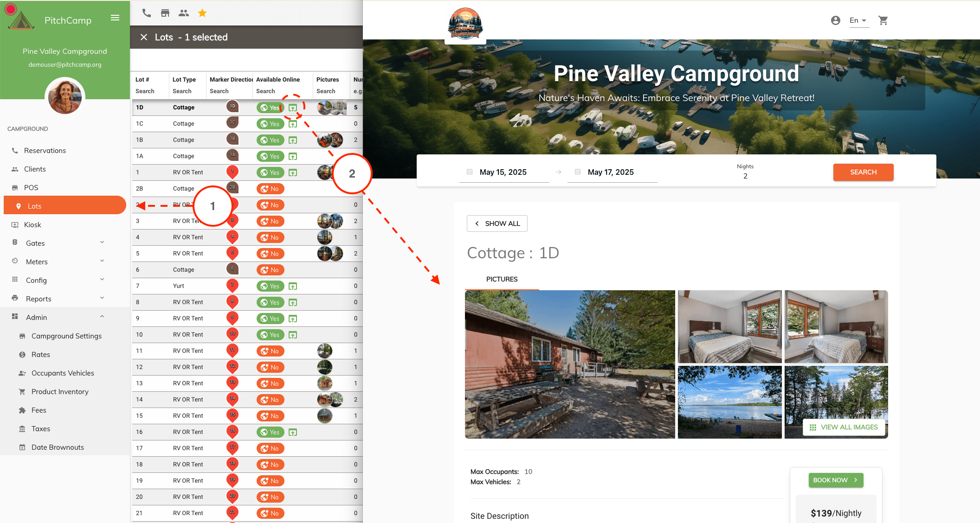Click the map marker for lot 1C
This screenshot has width=980, height=523.
click(x=232, y=123)
